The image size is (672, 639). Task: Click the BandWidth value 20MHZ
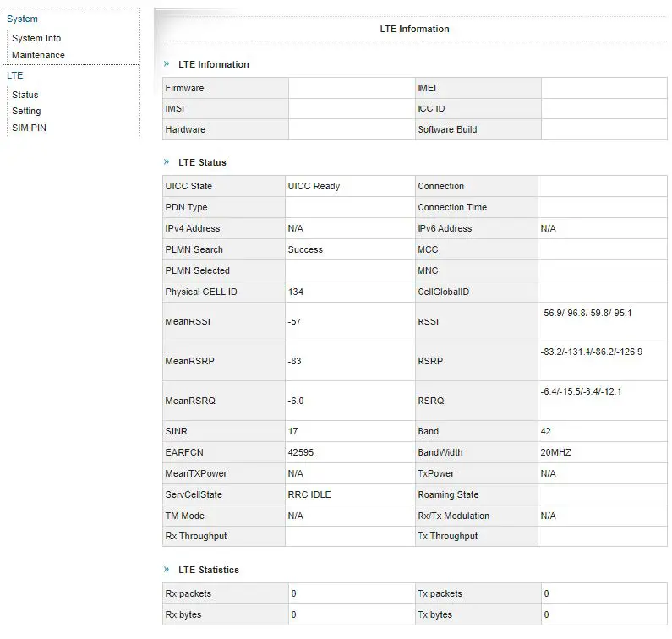pyautogui.click(x=555, y=452)
